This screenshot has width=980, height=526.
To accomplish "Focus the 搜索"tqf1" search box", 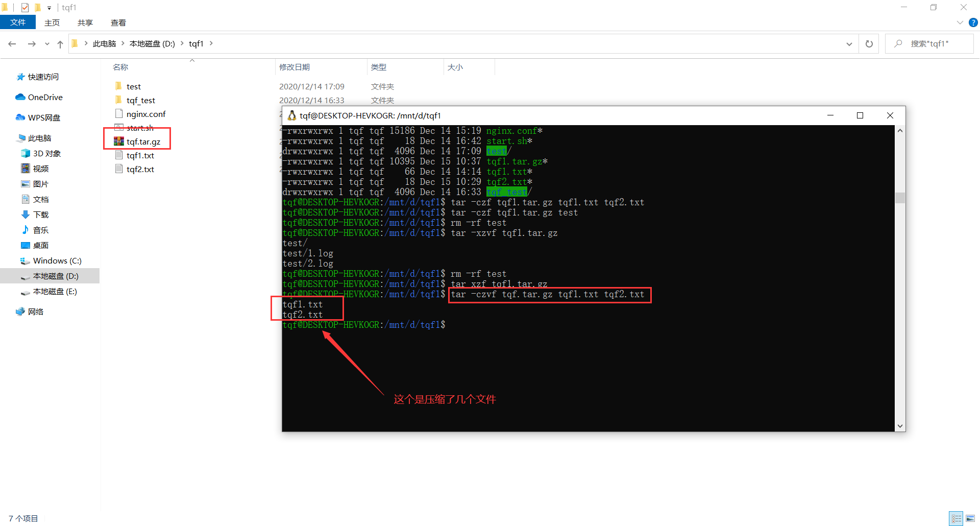I will click(x=929, y=44).
